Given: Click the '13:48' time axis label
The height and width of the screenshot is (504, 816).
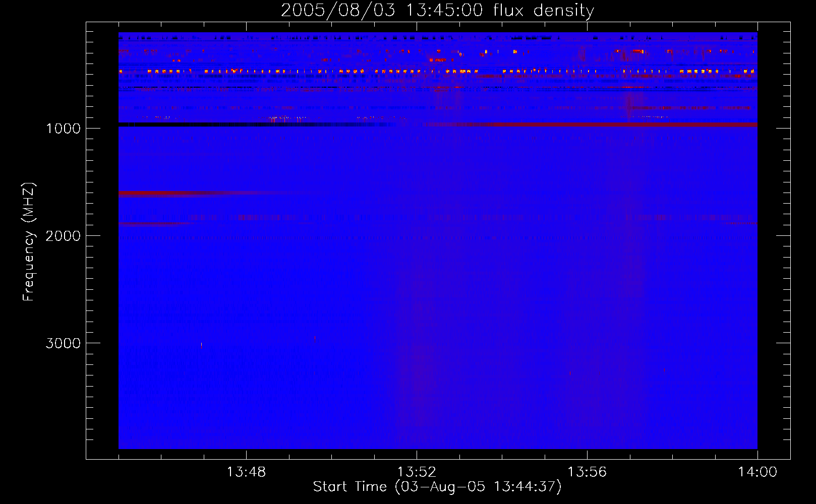Looking at the screenshot, I should point(246,472).
